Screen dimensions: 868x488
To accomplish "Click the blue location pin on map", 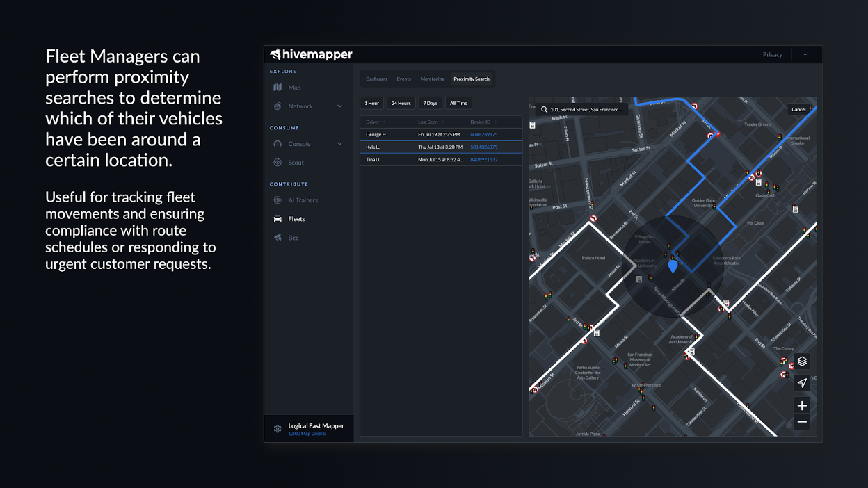I will 673,266.
